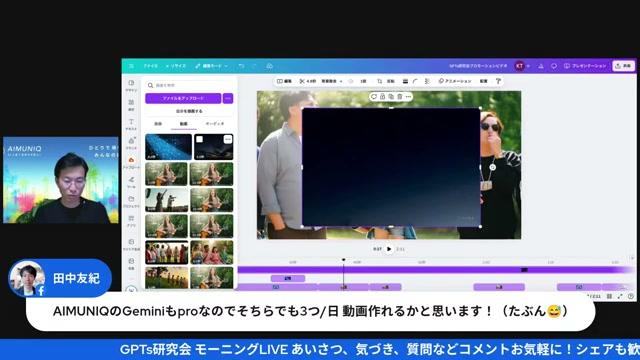Screen dimensions: 640x360
Task: Click the rotate handle beside the selected video
Action: pyautogui.click(x=492, y=167)
